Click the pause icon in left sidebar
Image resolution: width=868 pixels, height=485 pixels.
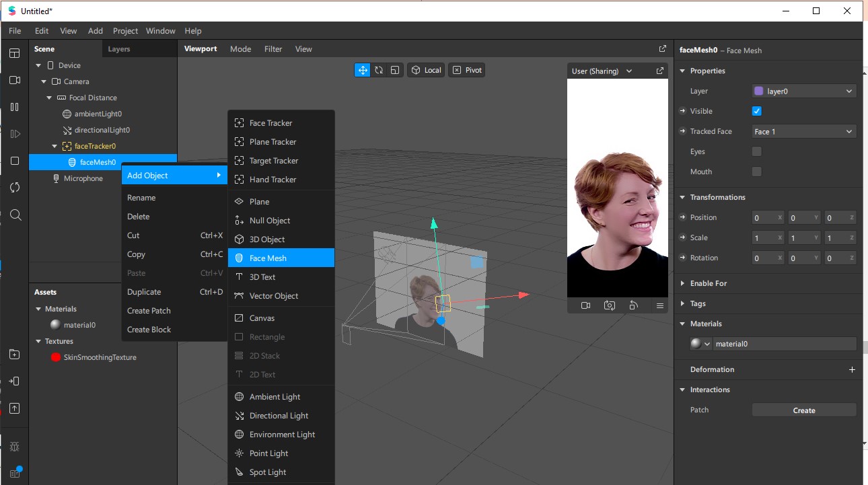[x=15, y=107]
